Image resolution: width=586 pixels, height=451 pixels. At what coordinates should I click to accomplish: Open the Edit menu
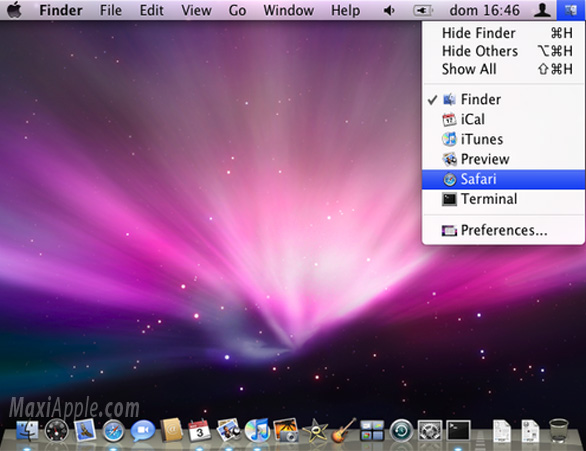pyautogui.click(x=151, y=10)
